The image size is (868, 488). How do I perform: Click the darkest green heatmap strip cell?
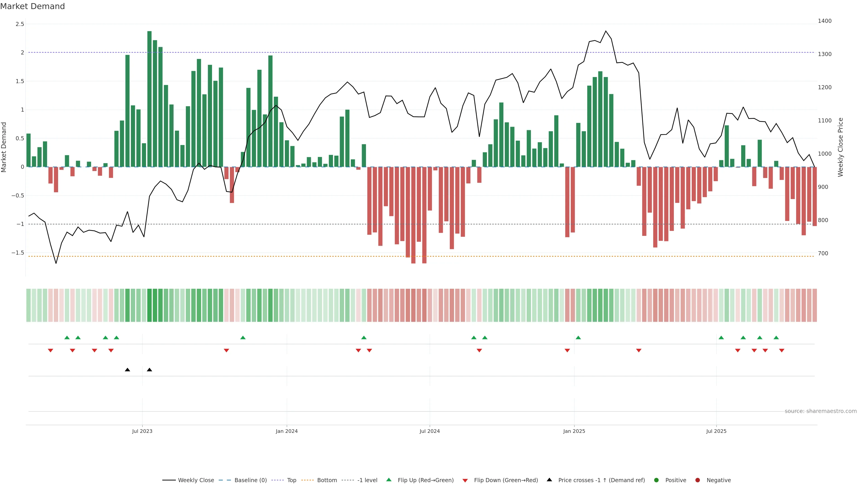click(149, 305)
